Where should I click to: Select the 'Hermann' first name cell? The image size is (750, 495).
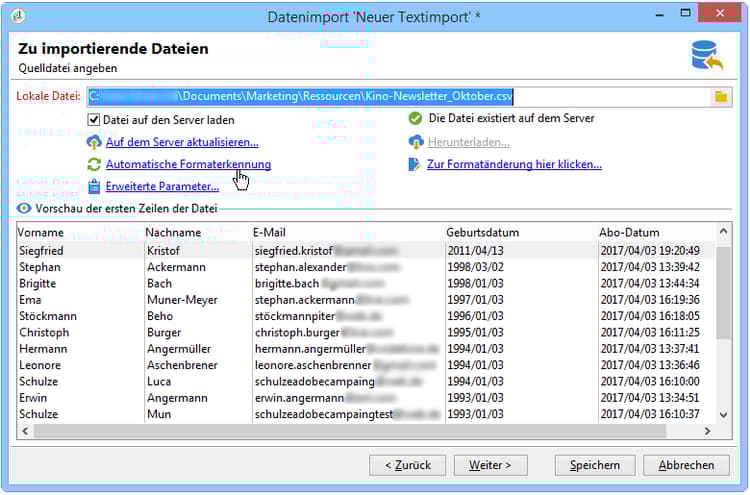click(x=80, y=349)
